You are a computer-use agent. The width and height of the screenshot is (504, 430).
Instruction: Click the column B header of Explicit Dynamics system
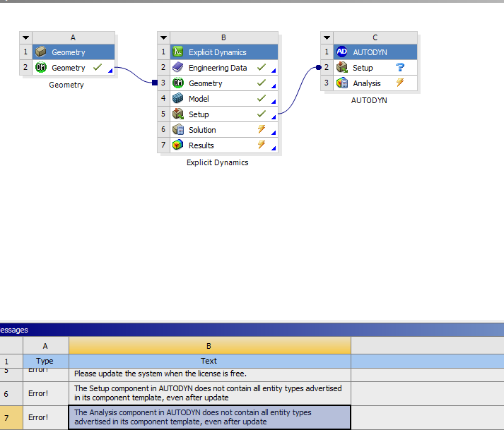224,37
